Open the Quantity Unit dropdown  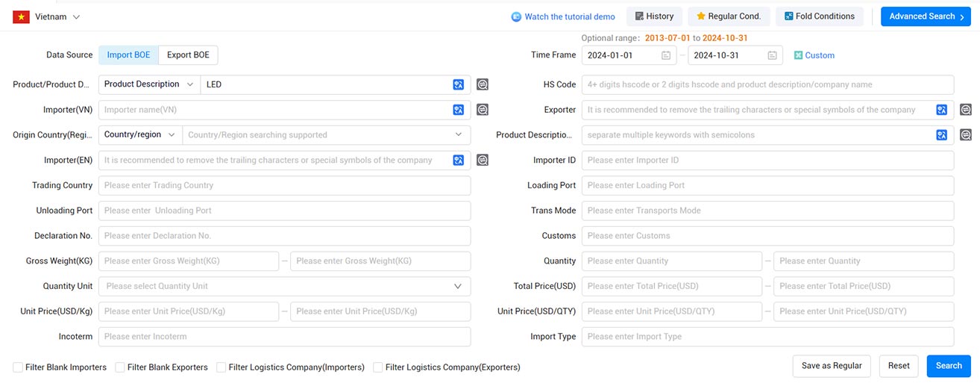click(284, 286)
